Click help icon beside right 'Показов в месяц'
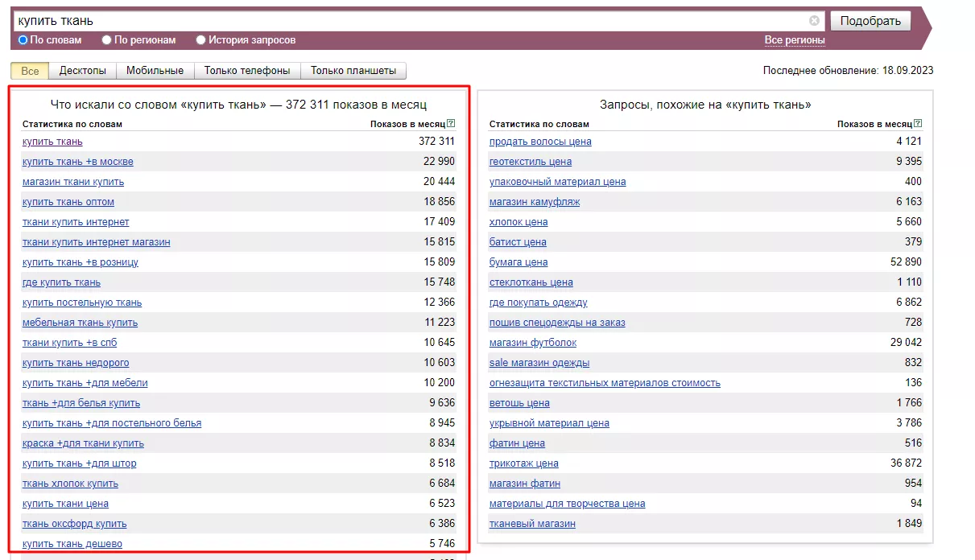Viewport: 975px width, 560px height. [x=918, y=124]
